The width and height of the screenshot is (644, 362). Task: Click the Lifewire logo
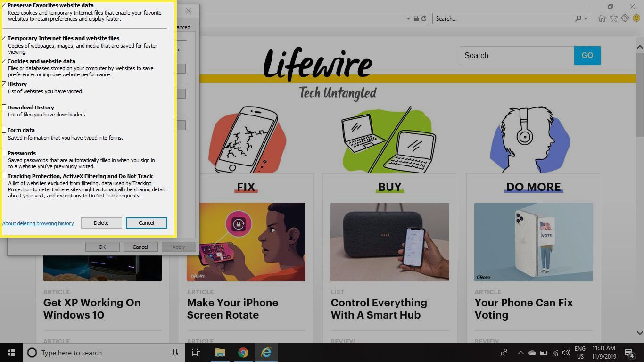tap(318, 64)
